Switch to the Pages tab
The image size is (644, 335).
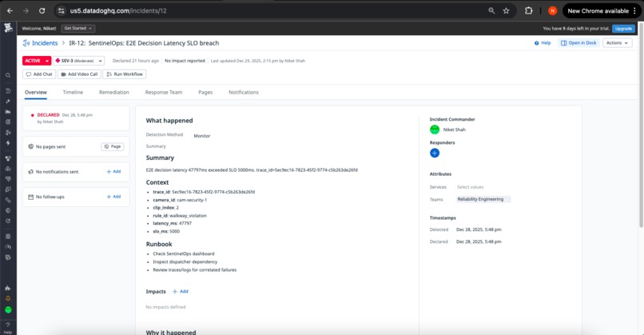point(205,93)
